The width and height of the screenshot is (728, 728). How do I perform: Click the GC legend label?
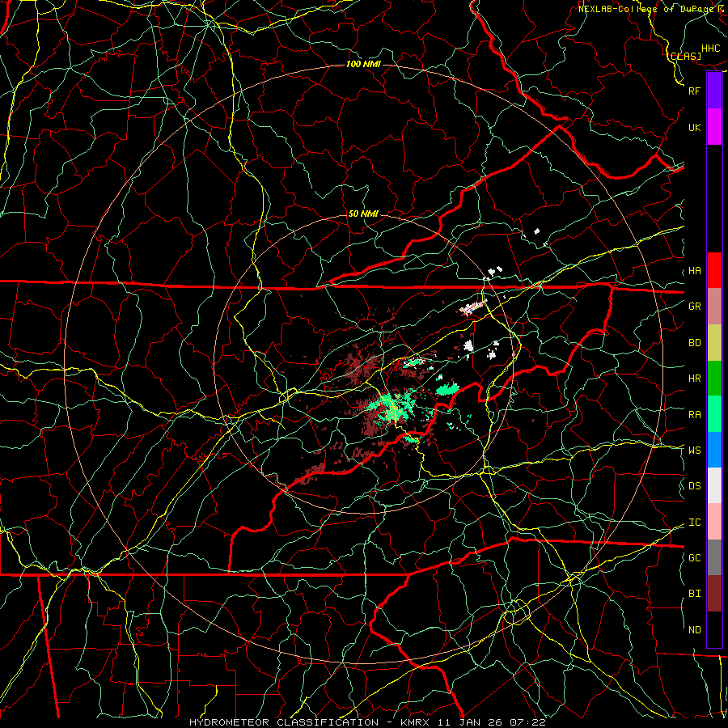point(694,558)
